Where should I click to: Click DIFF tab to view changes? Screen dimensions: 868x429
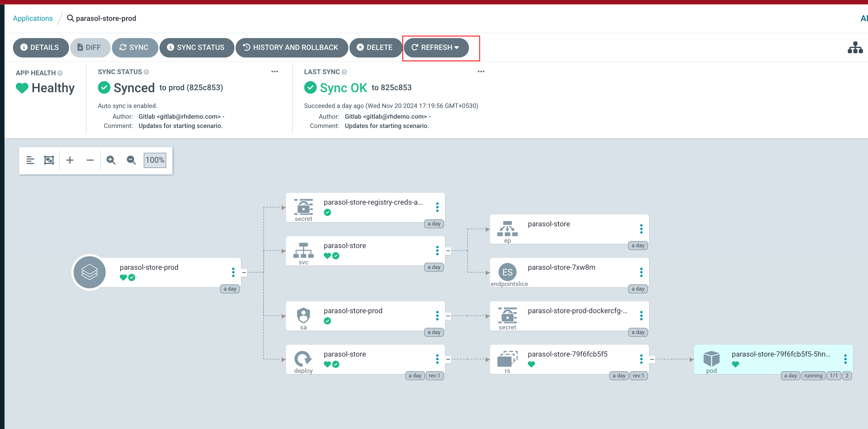[x=90, y=47]
